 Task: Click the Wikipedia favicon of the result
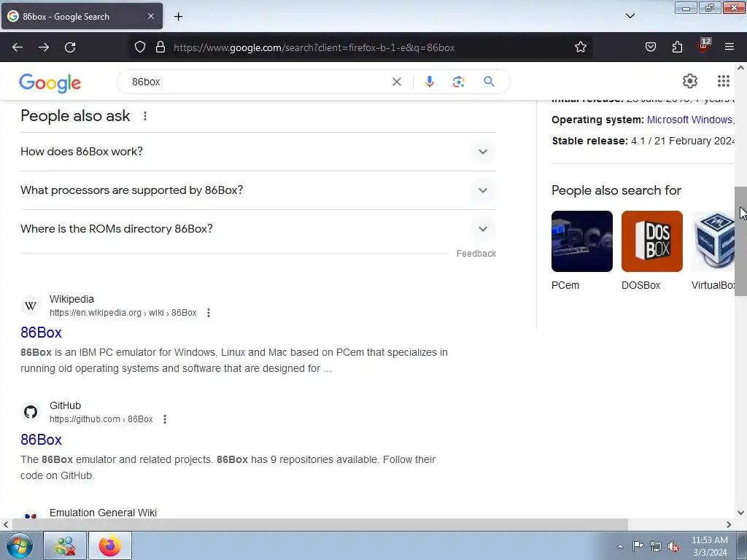point(31,306)
